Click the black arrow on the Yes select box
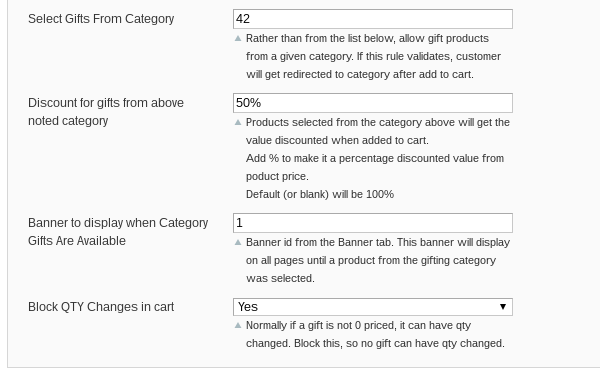This screenshot has height=378, width=600. 503,307
